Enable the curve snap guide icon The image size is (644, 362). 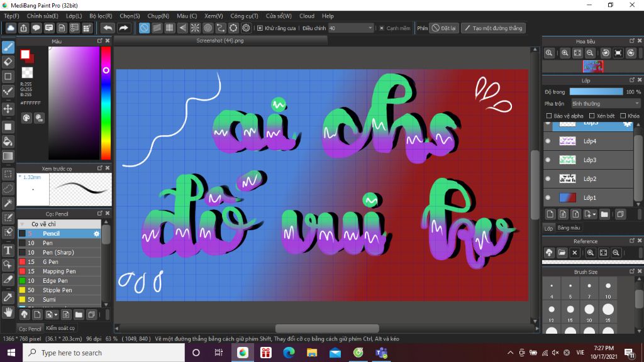pos(221,28)
